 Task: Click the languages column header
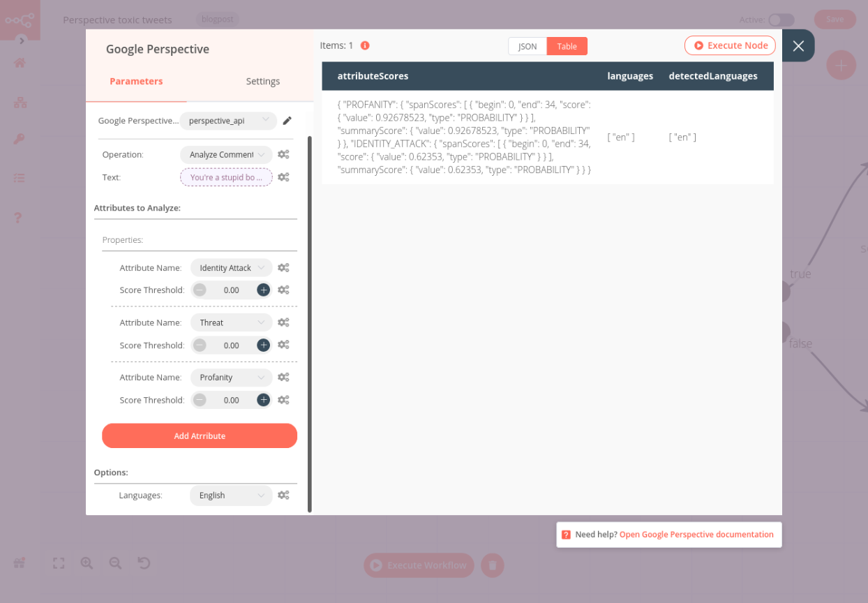[630, 76]
